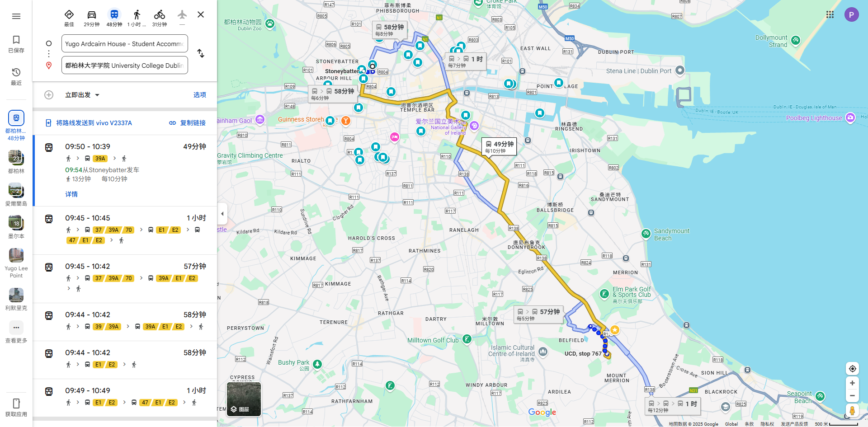Screen dimensions: 868x427
Task: Swap start and destination locations
Action: (x=201, y=53)
